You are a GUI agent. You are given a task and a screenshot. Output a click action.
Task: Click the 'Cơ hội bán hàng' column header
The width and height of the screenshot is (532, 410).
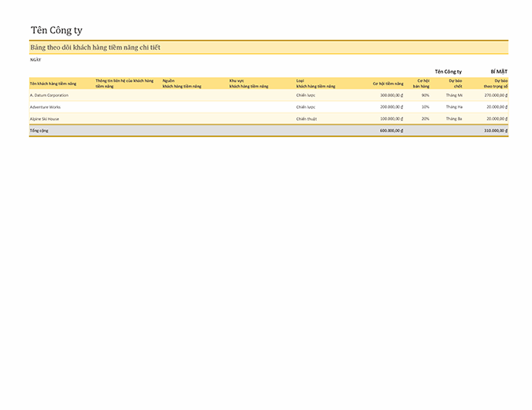(x=422, y=83)
